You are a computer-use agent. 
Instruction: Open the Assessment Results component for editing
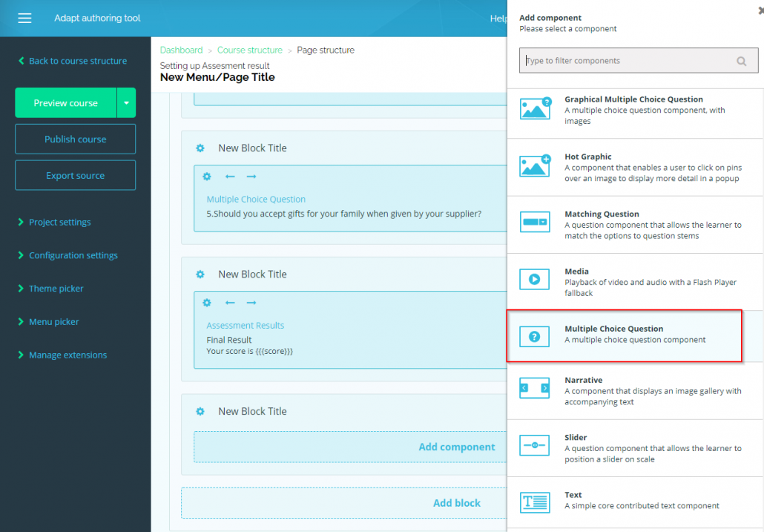246,325
